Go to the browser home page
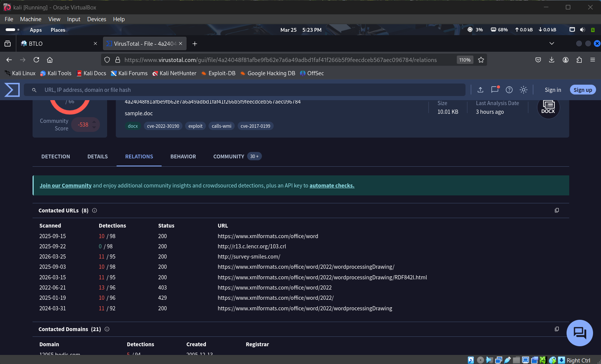 coord(50,60)
